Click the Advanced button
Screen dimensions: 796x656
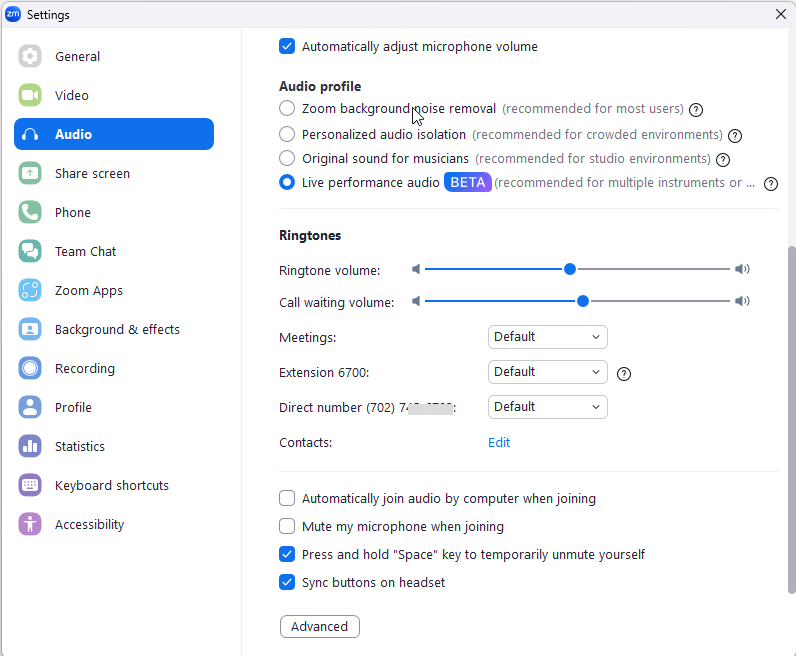pos(319,627)
